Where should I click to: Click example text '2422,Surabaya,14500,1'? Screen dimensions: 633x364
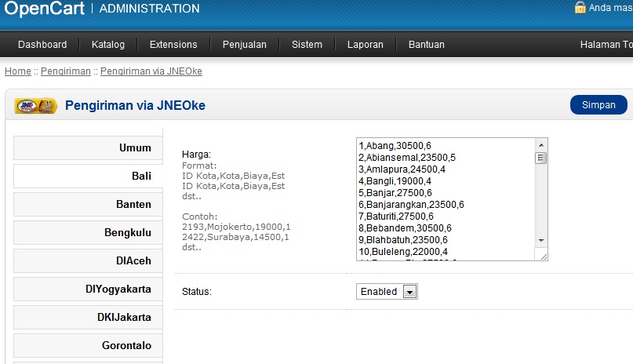[x=235, y=237]
